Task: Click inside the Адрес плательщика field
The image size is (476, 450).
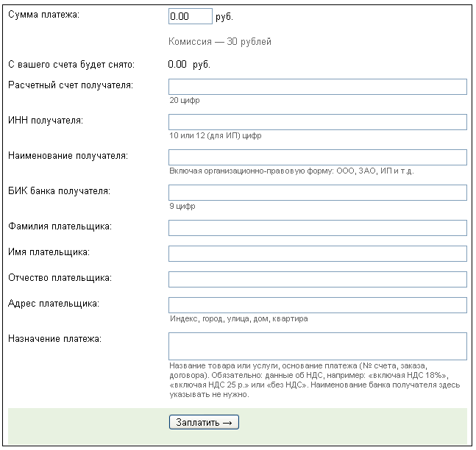Action: point(317,305)
